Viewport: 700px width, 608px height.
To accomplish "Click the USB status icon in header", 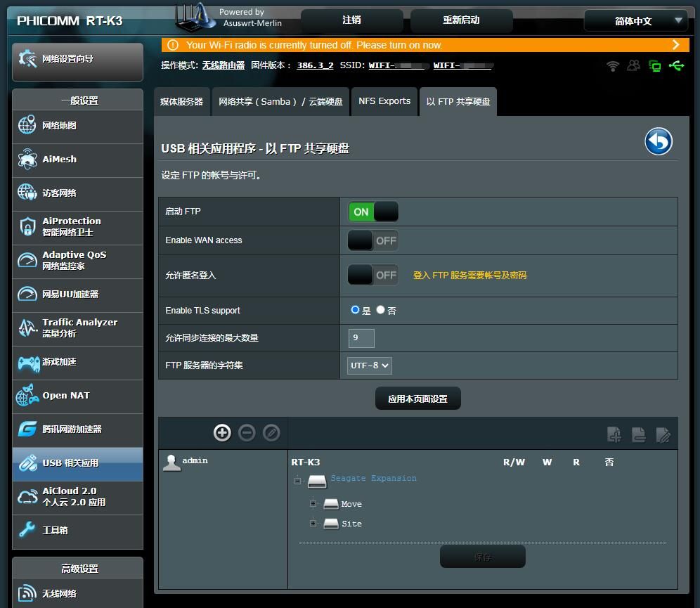I will (x=676, y=65).
